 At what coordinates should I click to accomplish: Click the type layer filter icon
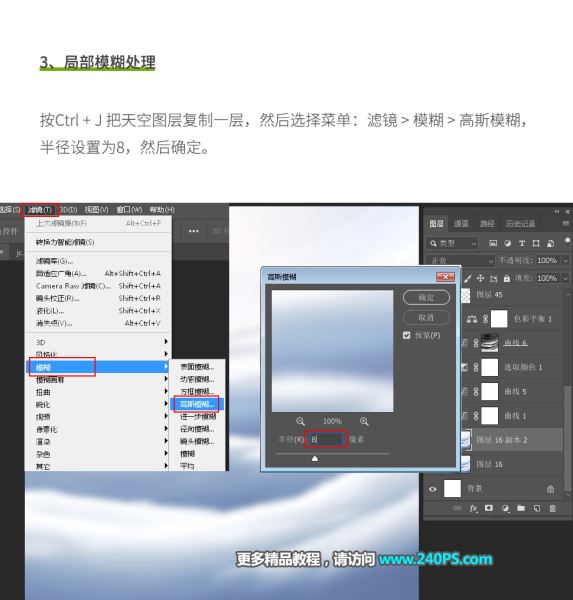pyautogui.click(x=522, y=243)
